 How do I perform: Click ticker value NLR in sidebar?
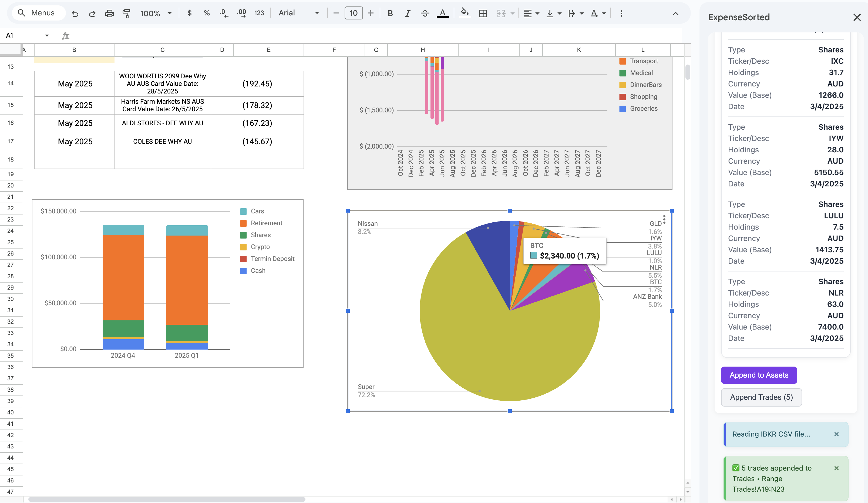[x=836, y=293]
